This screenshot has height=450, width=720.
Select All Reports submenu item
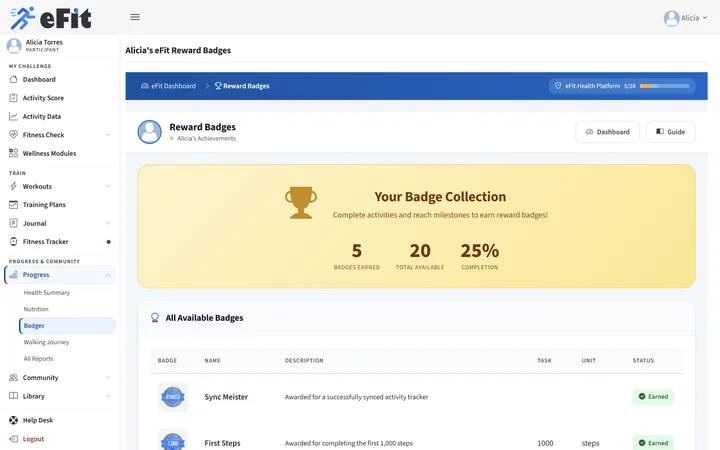[x=38, y=359]
